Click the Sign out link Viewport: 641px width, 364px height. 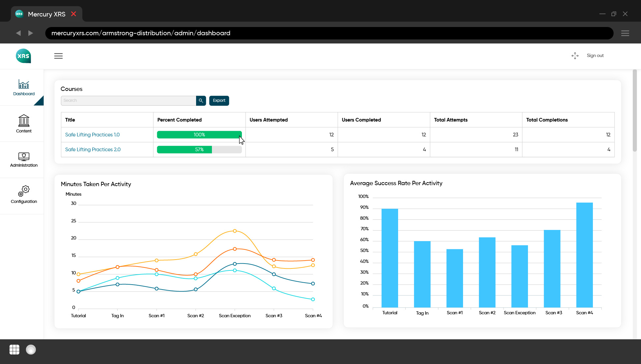(595, 56)
